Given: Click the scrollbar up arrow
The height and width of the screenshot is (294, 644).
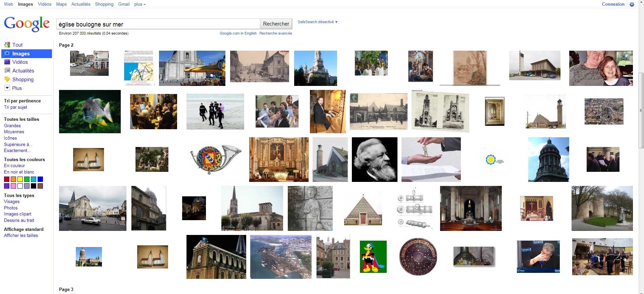Looking at the screenshot, I should point(641,2).
